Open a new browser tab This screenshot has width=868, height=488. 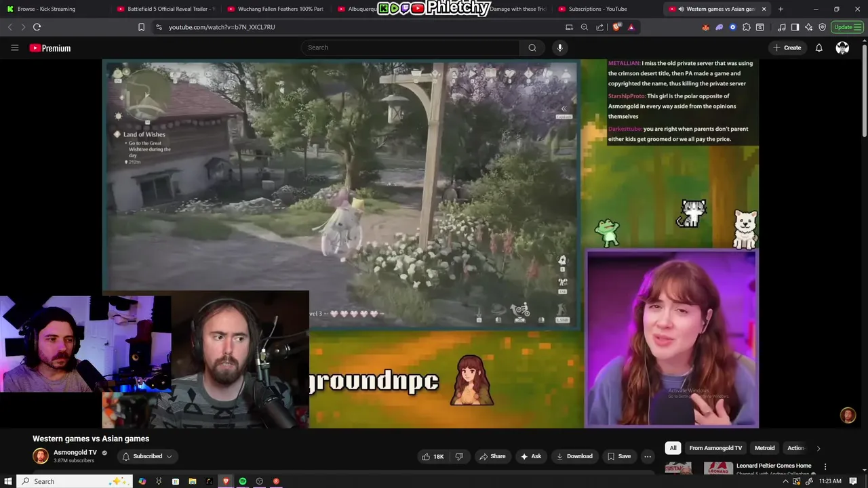[x=781, y=9]
